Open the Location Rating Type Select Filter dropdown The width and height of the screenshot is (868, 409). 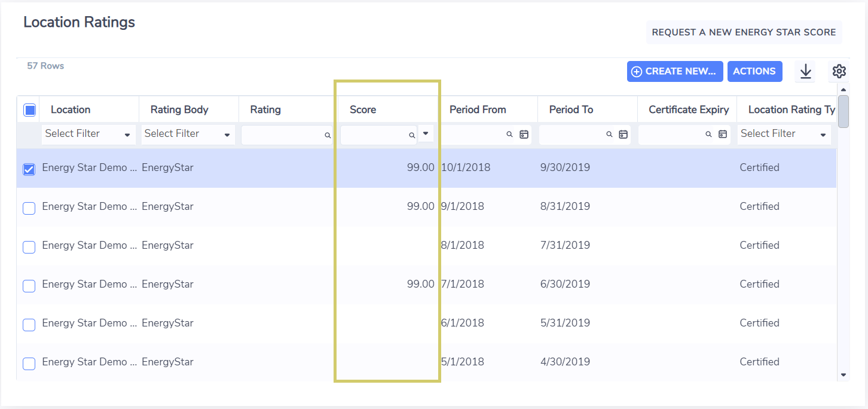pyautogui.click(x=784, y=134)
